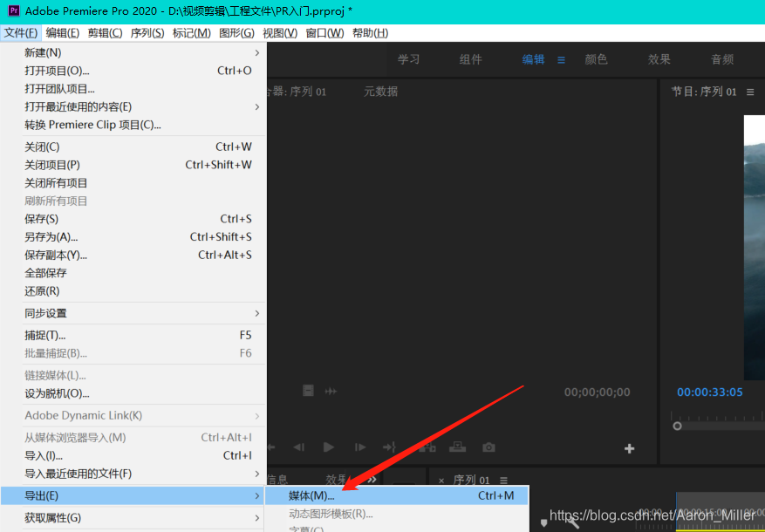Choose 关闭(C) menu item
Screen dimensions: 765x532
133,147
